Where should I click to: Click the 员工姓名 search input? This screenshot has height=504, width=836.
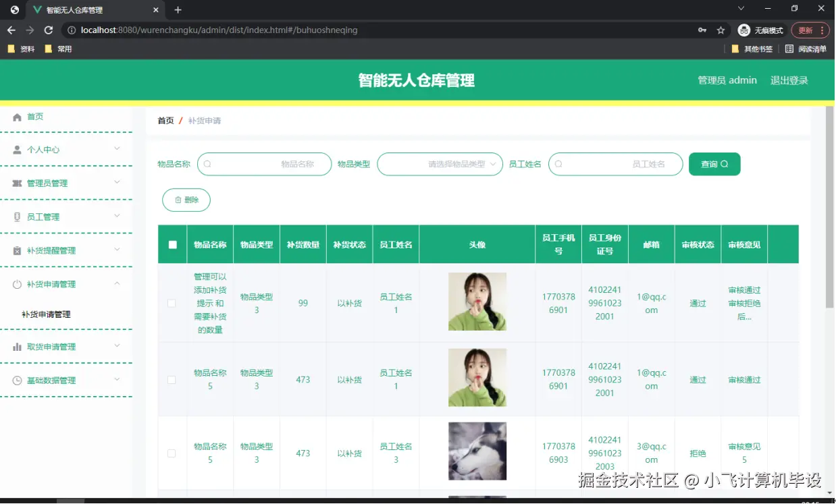coord(615,164)
